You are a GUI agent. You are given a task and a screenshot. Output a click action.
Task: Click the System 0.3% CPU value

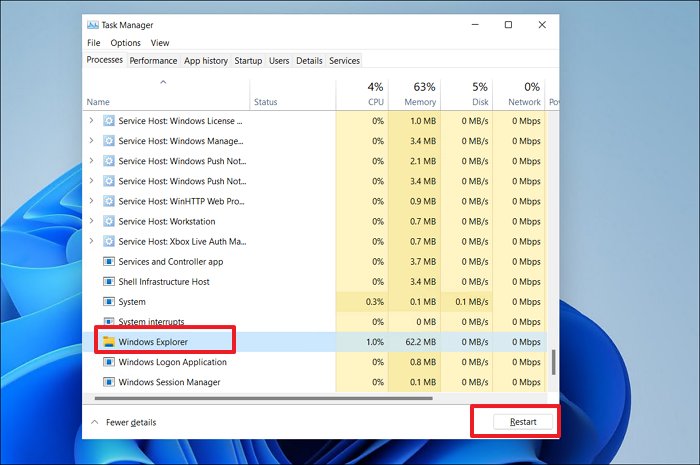pyautogui.click(x=375, y=302)
